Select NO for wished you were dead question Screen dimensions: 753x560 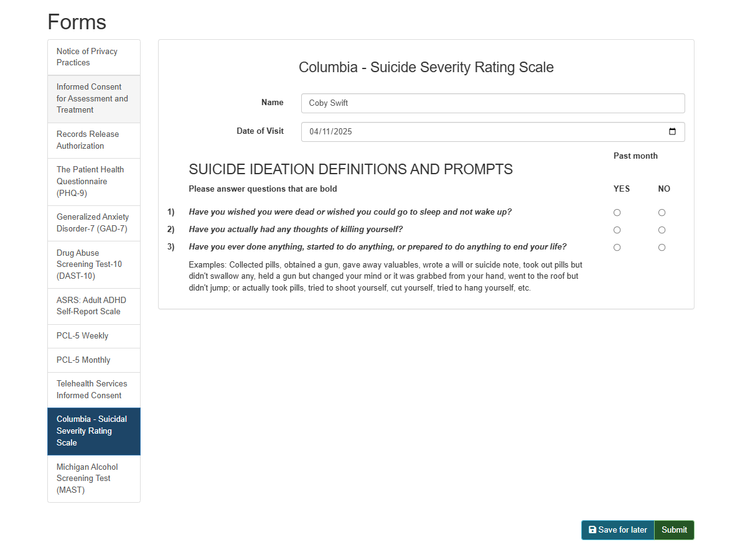click(x=662, y=213)
